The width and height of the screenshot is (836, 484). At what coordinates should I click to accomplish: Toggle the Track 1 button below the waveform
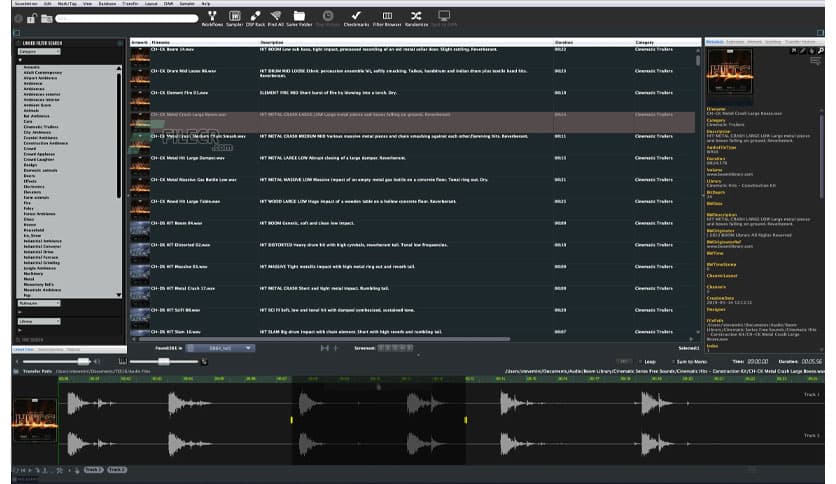[93, 470]
